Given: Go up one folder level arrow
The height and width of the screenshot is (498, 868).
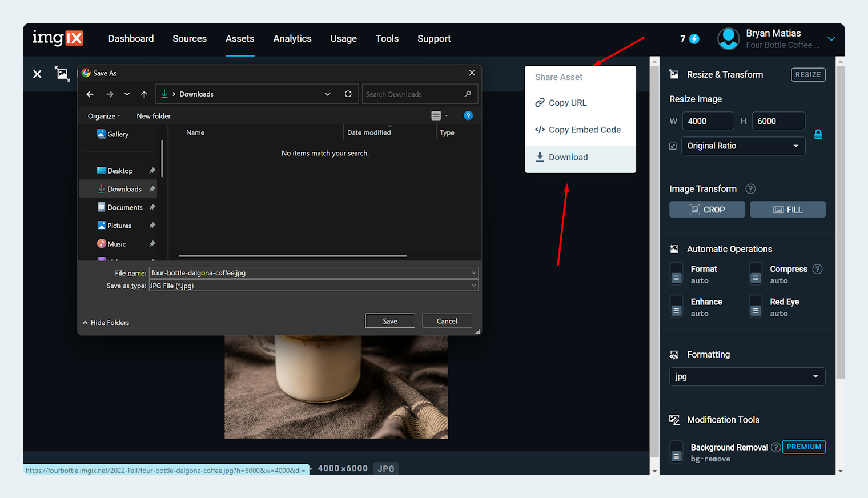Looking at the screenshot, I should [144, 94].
